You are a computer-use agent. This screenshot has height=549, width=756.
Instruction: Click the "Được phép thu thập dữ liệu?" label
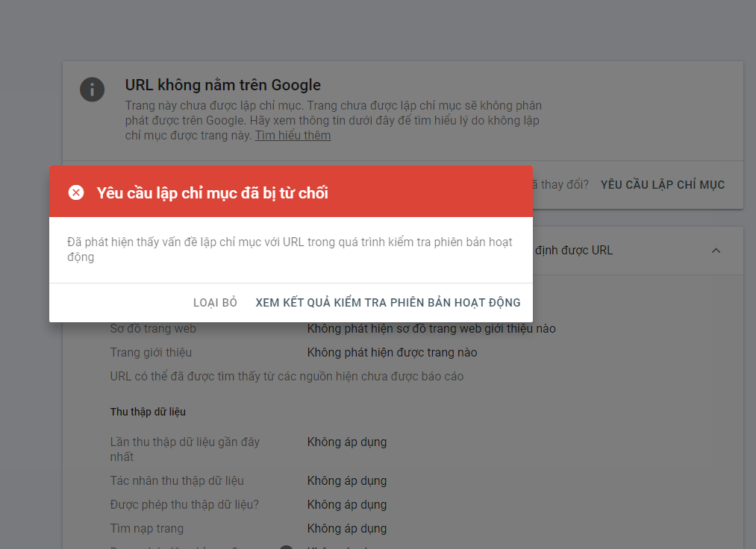click(x=184, y=505)
